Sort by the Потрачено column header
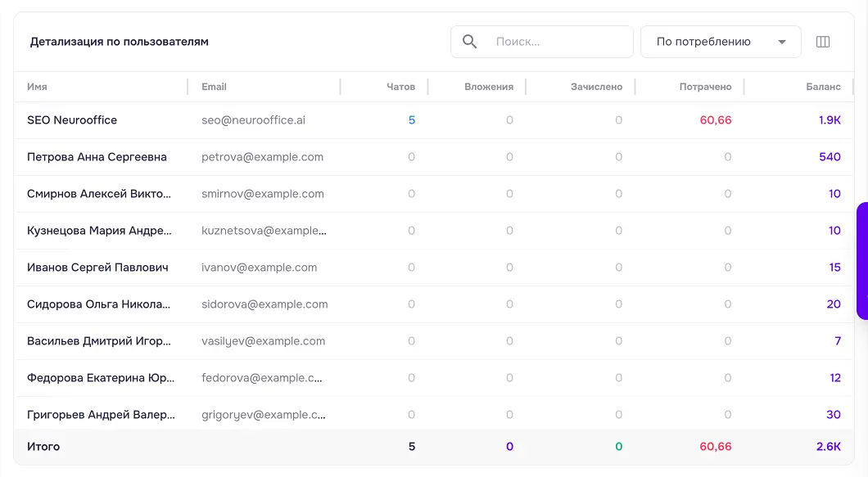Viewport: 868px width, 477px height. pos(705,87)
